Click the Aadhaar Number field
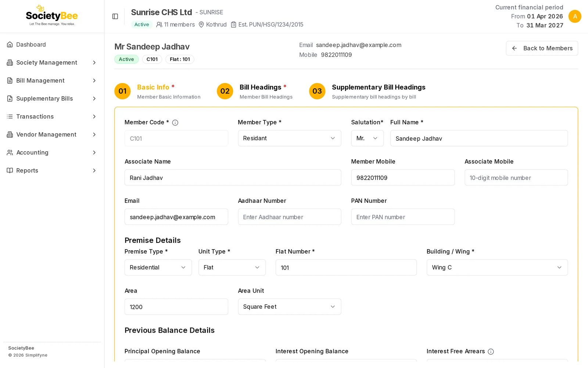Viewport: 588px width, 368px height. [290, 217]
